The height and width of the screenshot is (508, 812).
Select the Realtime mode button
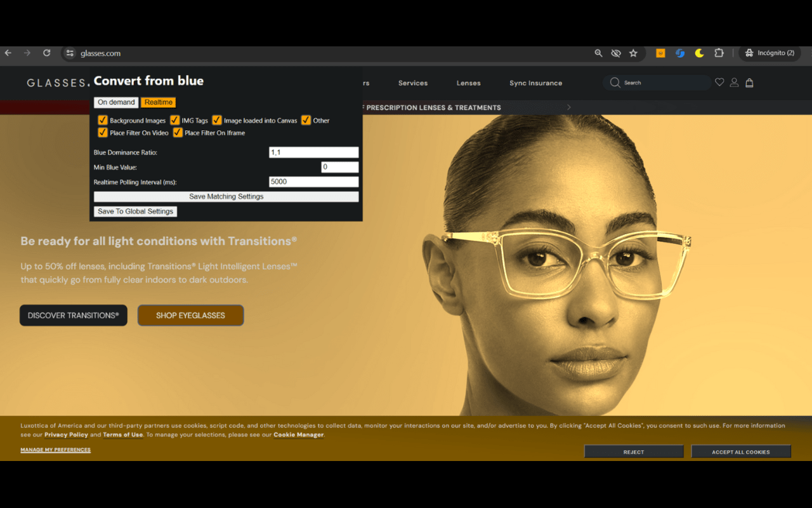(x=158, y=102)
